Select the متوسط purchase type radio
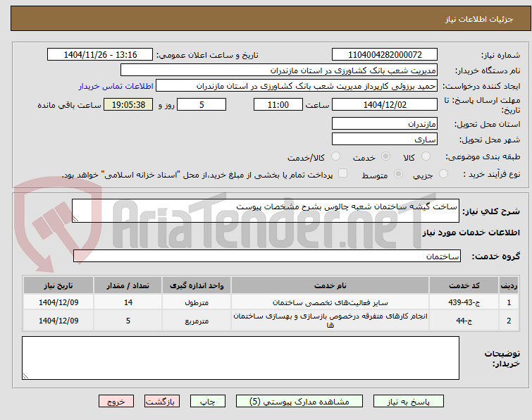532x420 pixels. [x=398, y=174]
